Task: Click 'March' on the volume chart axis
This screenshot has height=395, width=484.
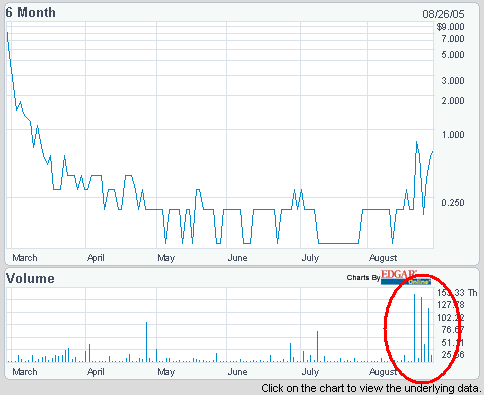Action: (25, 372)
